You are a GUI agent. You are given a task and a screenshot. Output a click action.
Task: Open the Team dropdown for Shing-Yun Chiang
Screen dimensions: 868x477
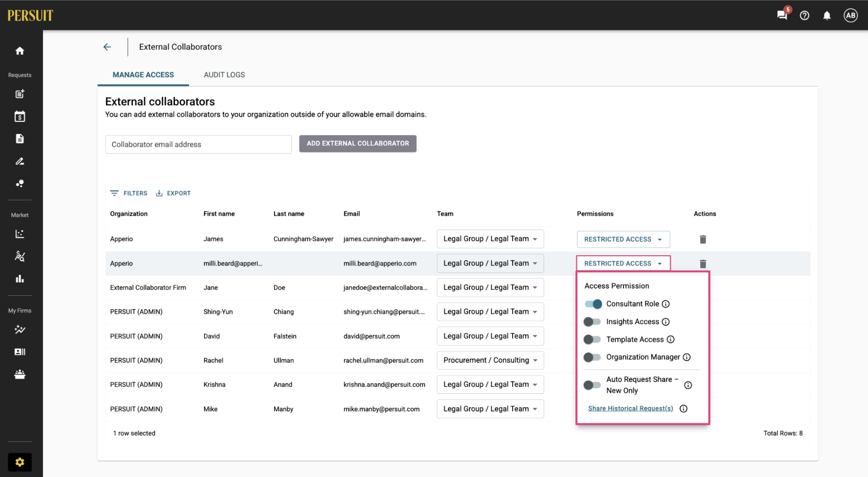490,312
